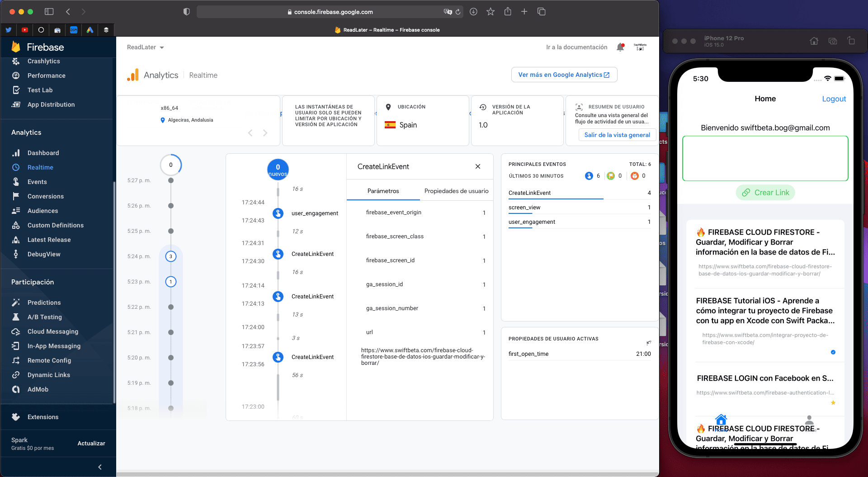Click Salir de la vista general
The width and height of the screenshot is (868, 477).
[617, 135]
